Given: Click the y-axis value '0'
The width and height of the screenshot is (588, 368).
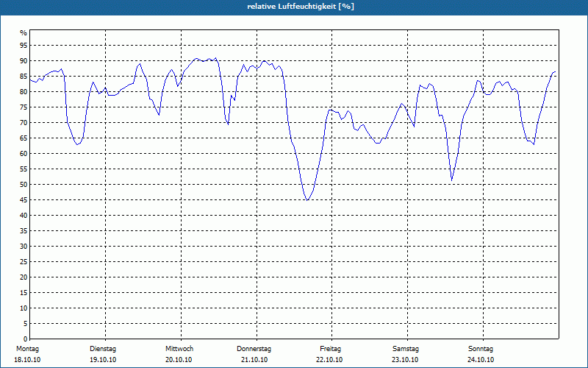Looking at the screenshot, I should click(x=26, y=339).
